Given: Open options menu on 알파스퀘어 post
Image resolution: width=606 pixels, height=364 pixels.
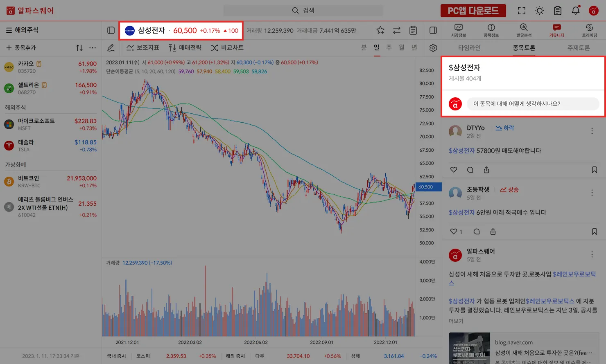Looking at the screenshot, I should coord(592,254).
